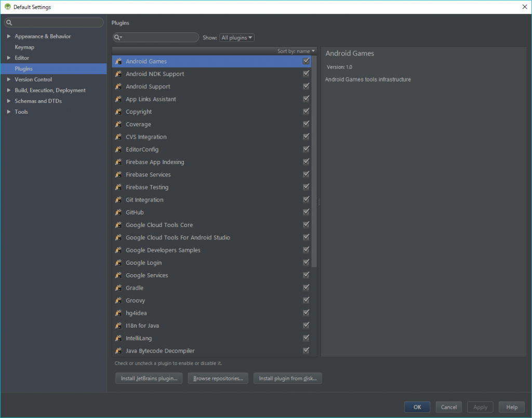Disable the CVS Integration checkbox
Screen dimensions: 532x418
click(306, 136)
